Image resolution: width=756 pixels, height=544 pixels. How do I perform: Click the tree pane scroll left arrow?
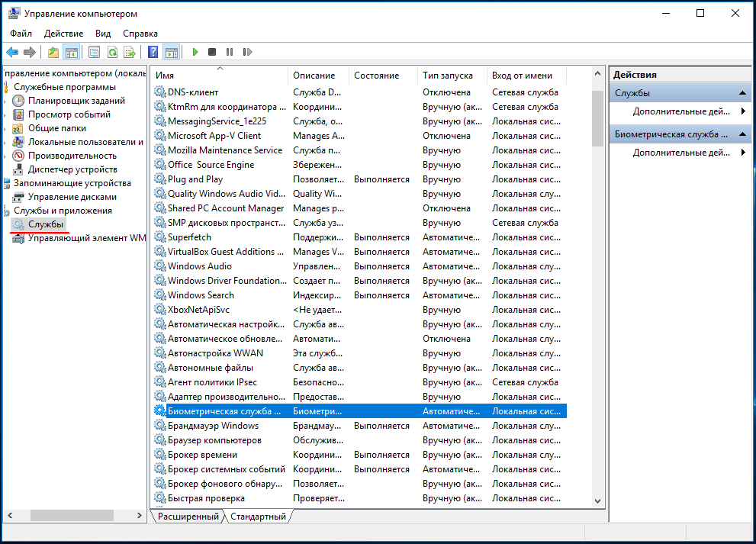point(10,516)
